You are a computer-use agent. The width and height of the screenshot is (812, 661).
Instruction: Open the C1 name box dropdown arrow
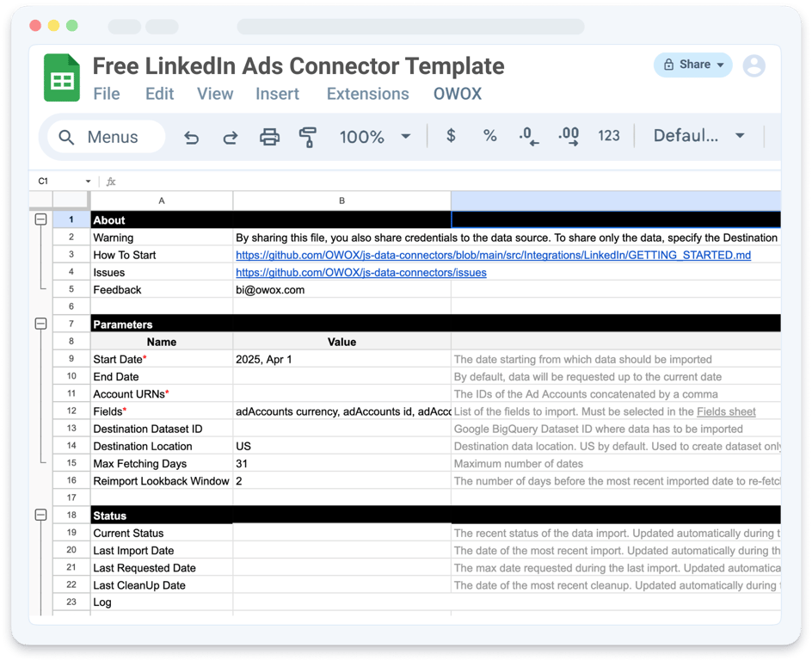tap(88, 182)
